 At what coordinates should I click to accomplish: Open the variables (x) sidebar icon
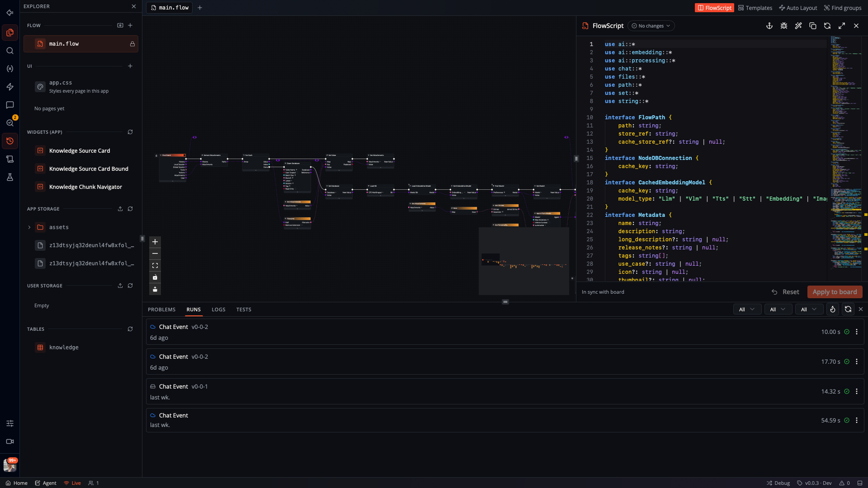pos(10,69)
